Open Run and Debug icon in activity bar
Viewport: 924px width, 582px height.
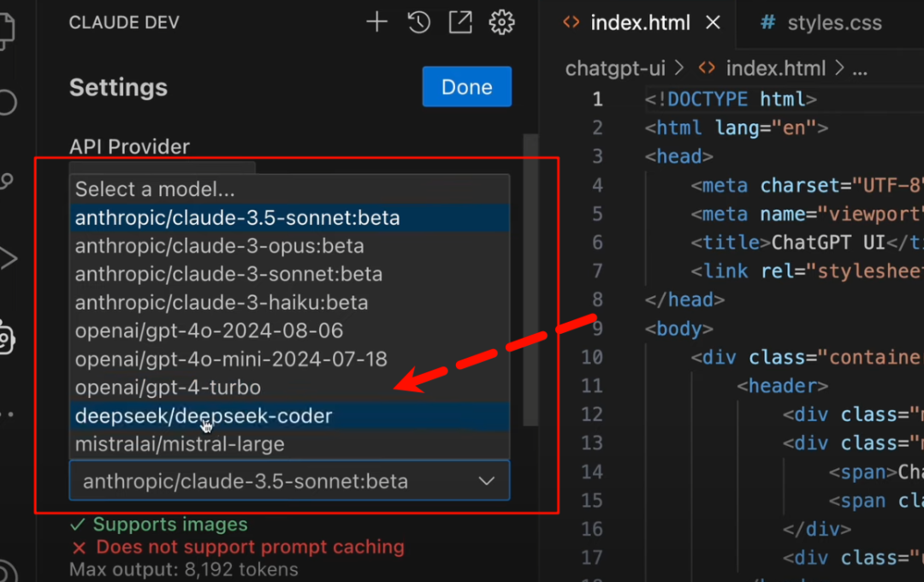(x=8, y=258)
